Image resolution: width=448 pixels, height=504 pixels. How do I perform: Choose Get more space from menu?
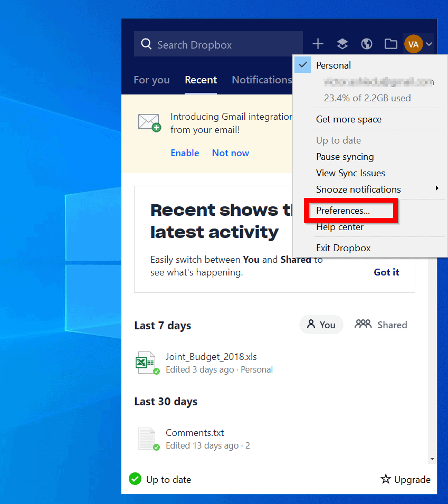pyautogui.click(x=349, y=119)
